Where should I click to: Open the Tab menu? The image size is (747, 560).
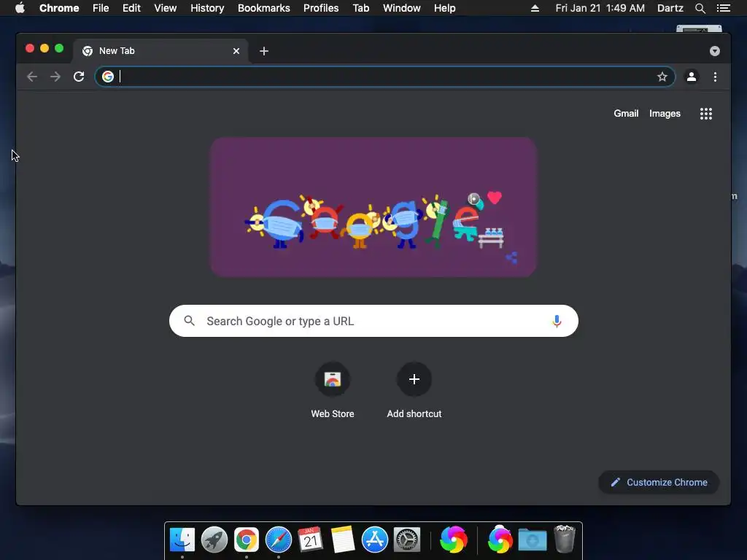(360, 8)
